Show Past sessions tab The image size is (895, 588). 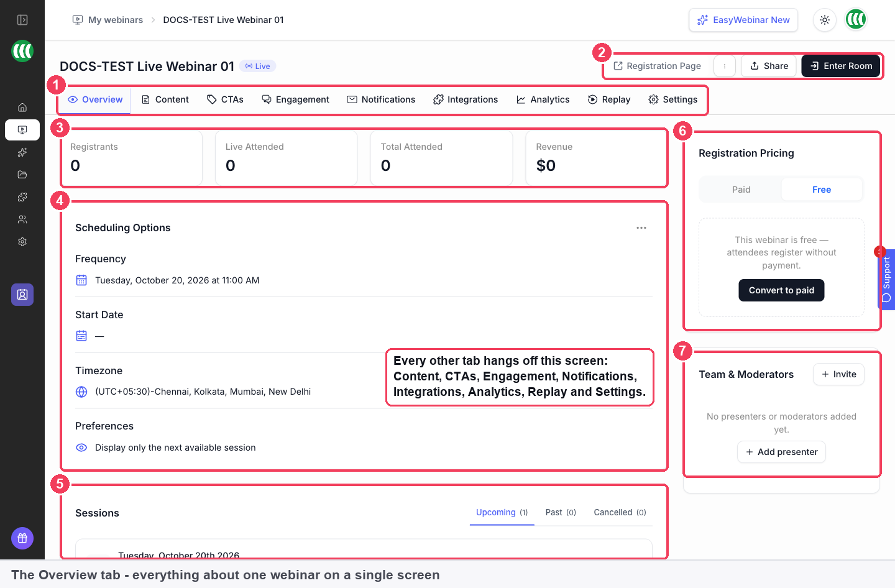tap(561, 513)
